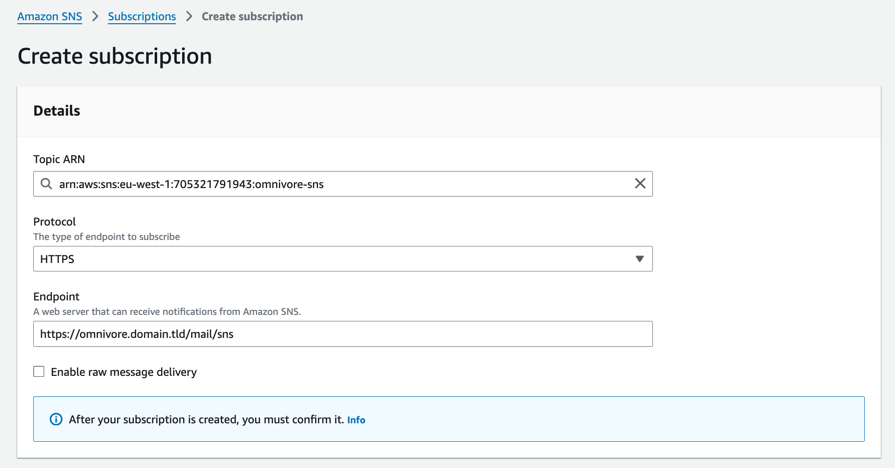Click into the Endpoint URL input field
Screen dimensions: 895x468
pyautogui.click(x=342, y=334)
